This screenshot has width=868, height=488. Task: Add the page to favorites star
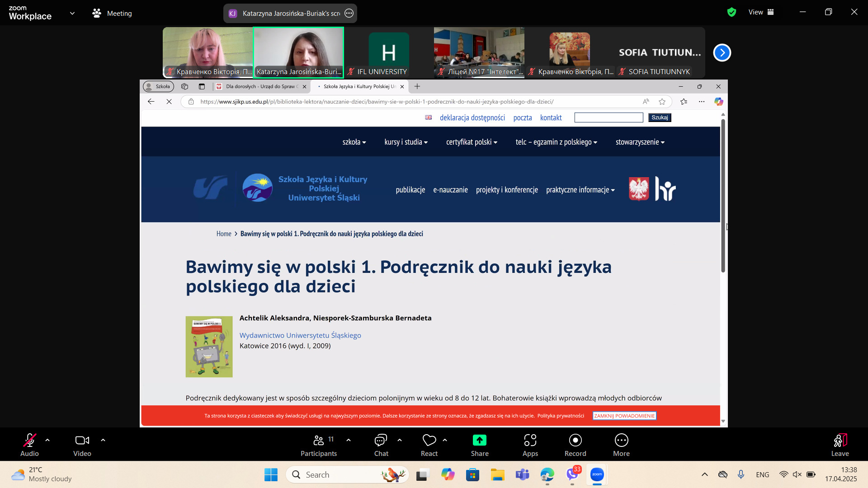point(662,102)
